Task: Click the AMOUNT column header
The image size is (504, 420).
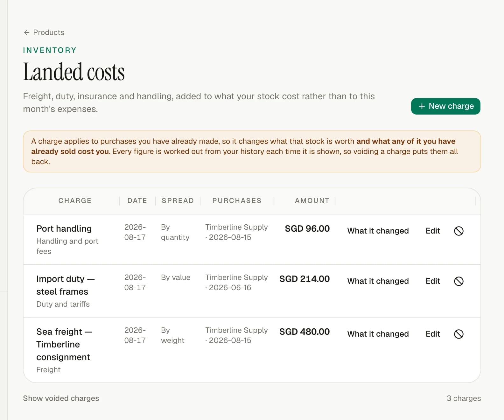Action: point(312,201)
